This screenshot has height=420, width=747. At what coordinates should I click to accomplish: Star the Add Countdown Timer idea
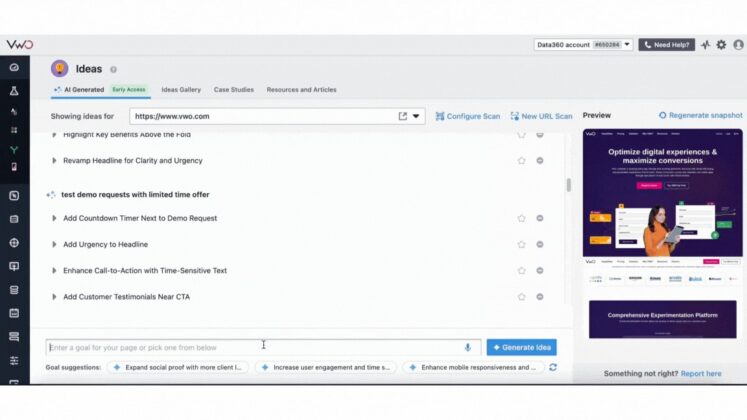point(521,218)
